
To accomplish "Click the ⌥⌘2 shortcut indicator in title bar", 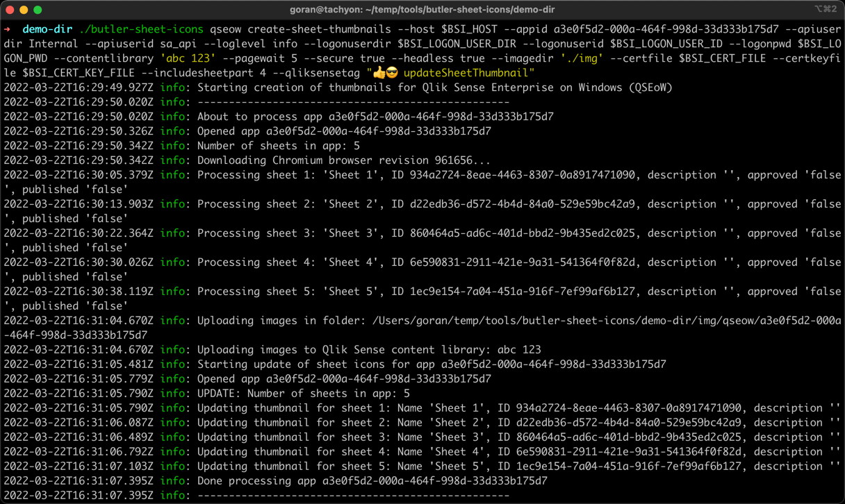I will (x=826, y=9).
